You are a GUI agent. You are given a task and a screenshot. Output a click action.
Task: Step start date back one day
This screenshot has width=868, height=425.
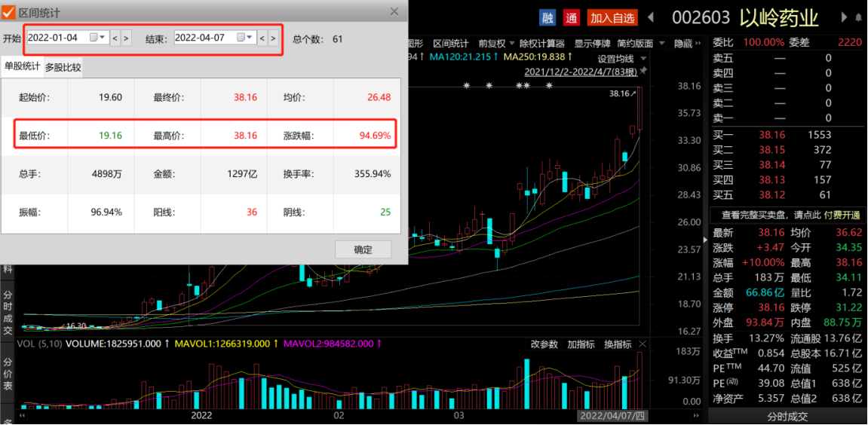click(115, 38)
